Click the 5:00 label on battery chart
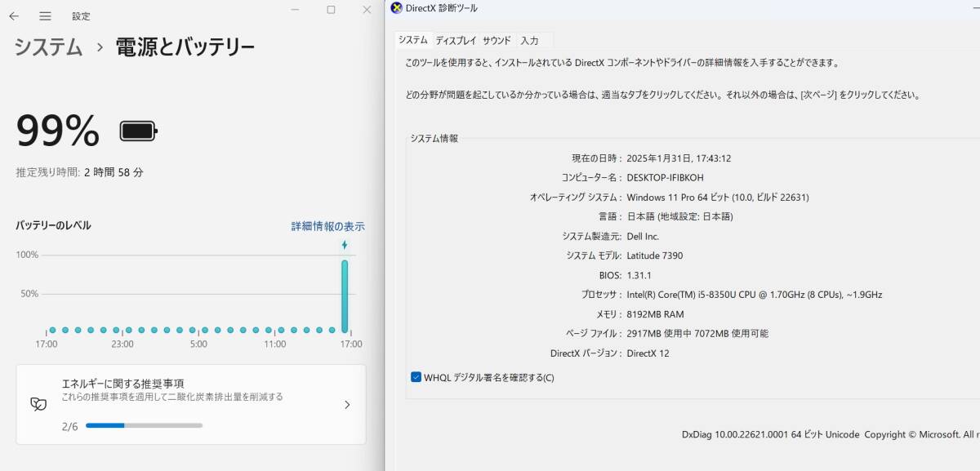980x471 pixels. click(x=198, y=344)
